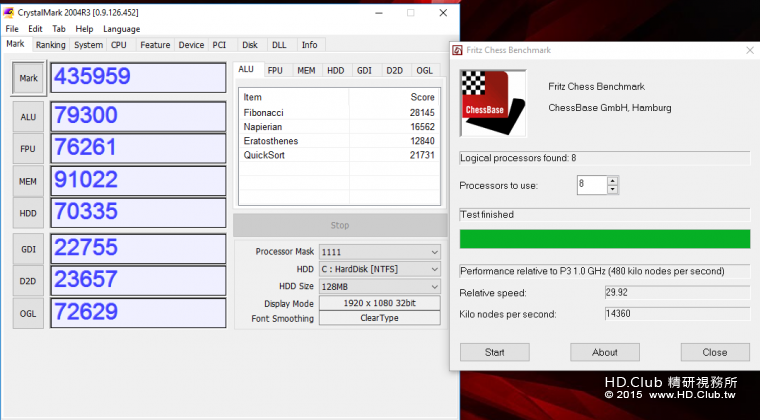Expand the HDD drive dropdown

pos(380,269)
